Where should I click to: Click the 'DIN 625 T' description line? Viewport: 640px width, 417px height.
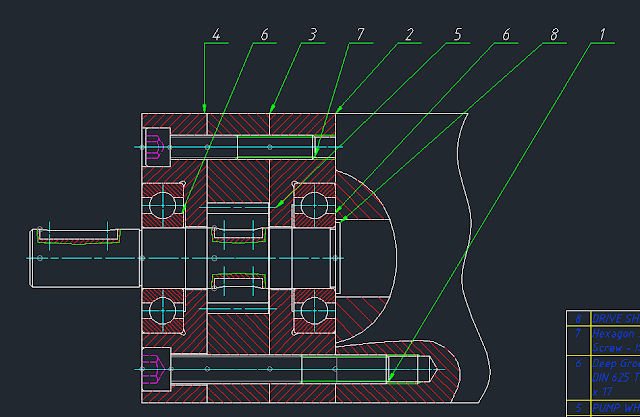[x=616, y=377]
